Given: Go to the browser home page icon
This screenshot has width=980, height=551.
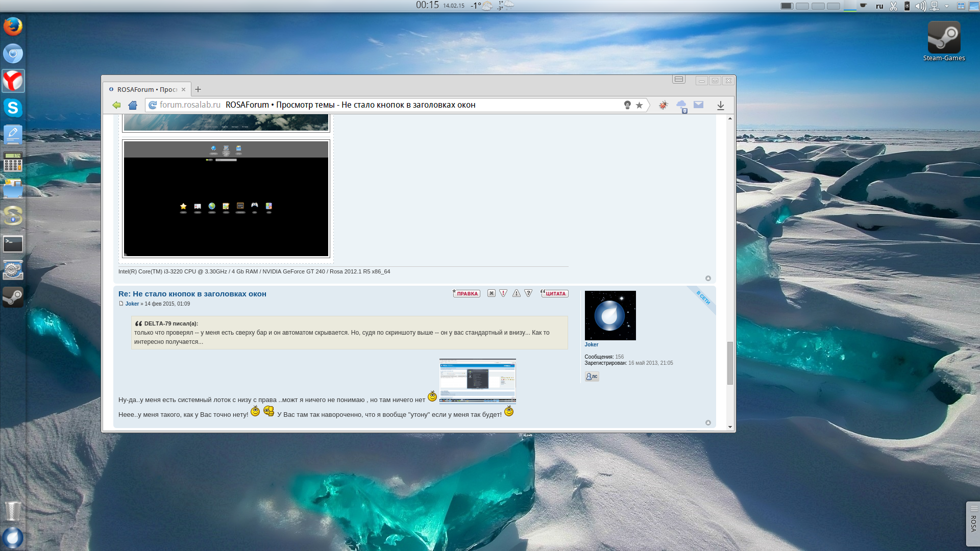Looking at the screenshot, I should point(133,105).
